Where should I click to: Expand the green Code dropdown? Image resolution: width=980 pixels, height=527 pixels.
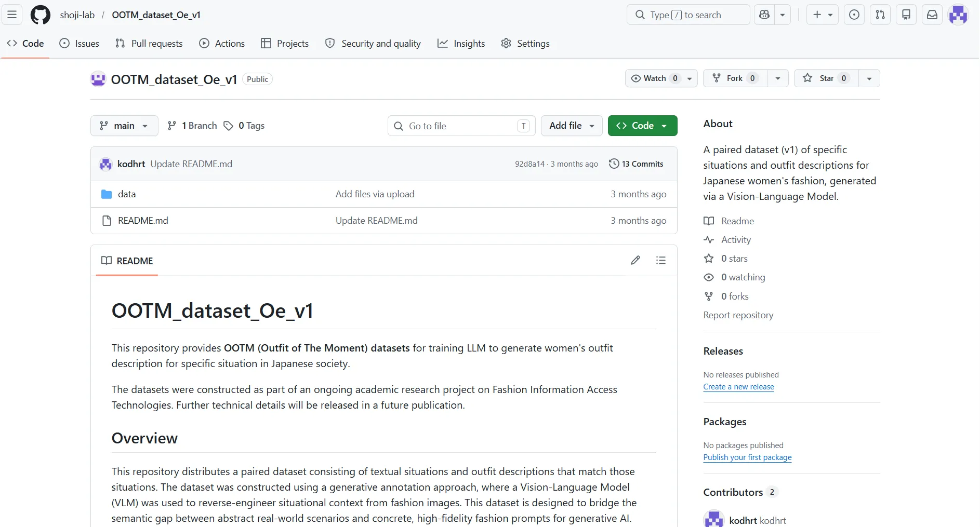click(643, 126)
